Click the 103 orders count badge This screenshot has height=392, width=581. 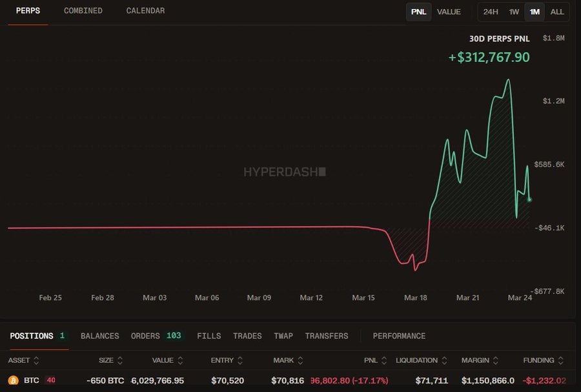tap(174, 336)
